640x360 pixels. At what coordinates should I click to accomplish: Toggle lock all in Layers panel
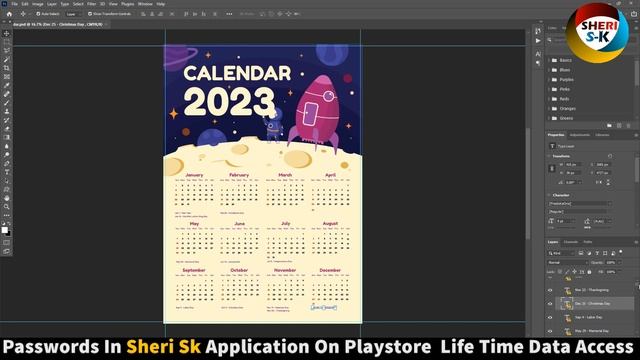[589, 272]
